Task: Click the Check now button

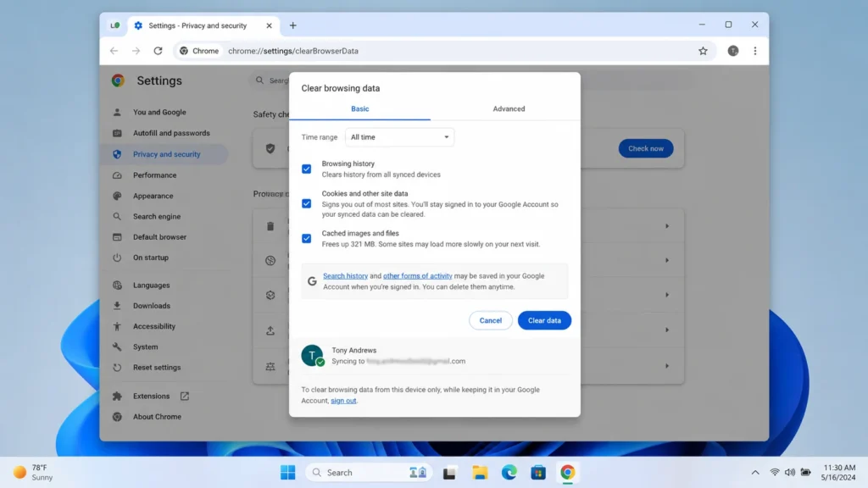Action: pos(645,148)
